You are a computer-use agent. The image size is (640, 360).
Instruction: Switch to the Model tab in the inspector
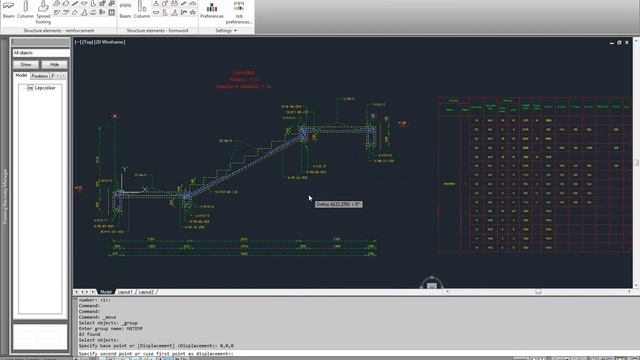pos(21,76)
